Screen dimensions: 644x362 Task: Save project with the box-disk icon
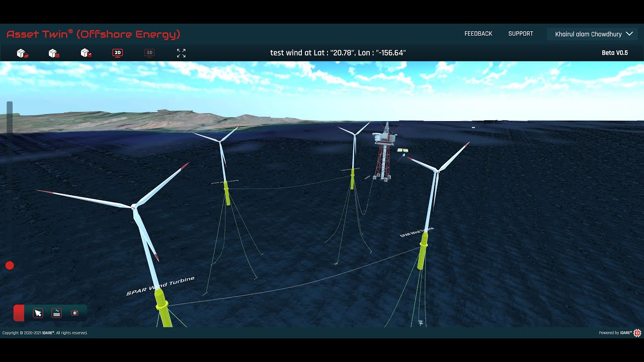[54, 53]
